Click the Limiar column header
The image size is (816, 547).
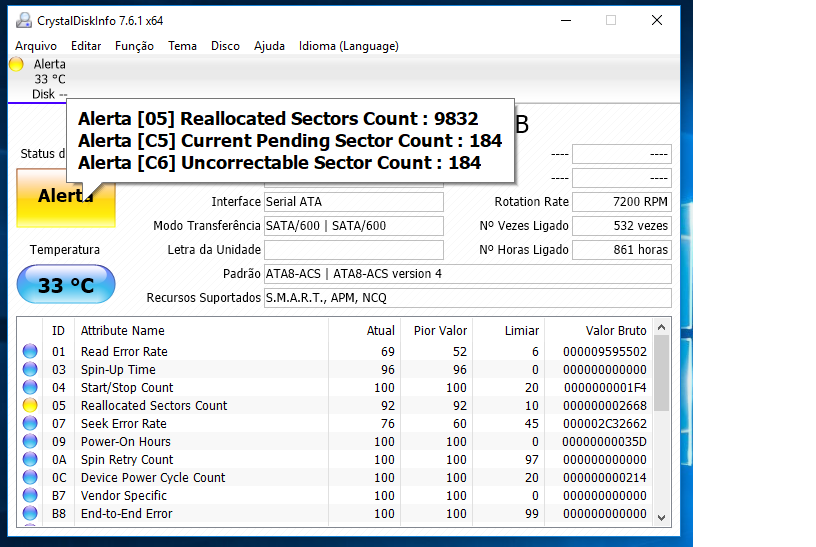(508, 330)
